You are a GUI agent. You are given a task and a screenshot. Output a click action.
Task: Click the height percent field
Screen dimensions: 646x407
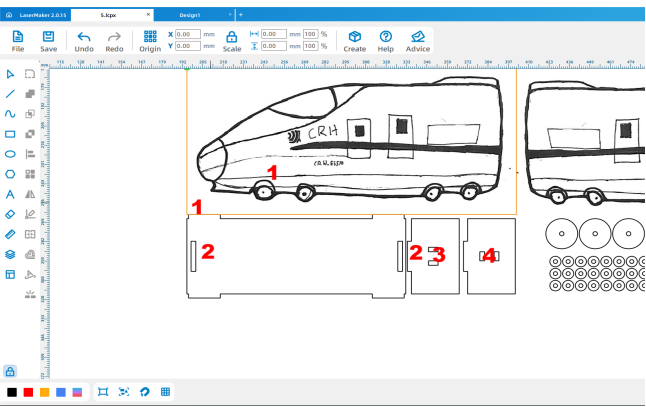(311, 46)
